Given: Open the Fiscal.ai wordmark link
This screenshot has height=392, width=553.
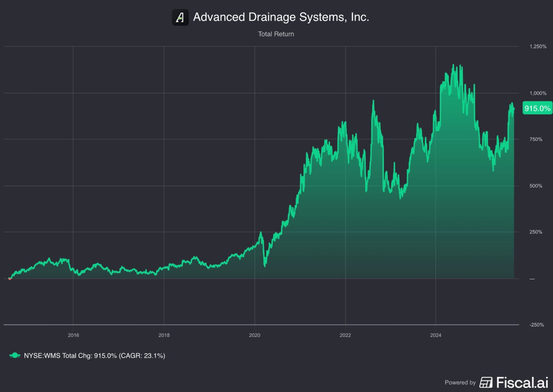Looking at the screenshot, I should coord(522,383).
